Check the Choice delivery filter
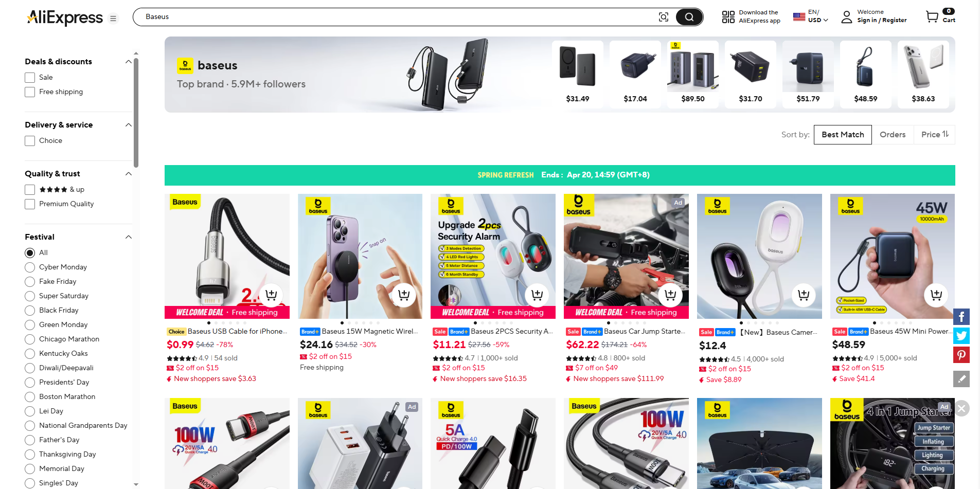 (x=30, y=141)
